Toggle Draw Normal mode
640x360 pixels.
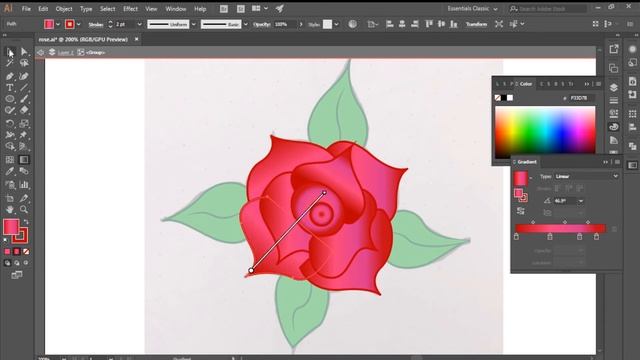[x=7, y=263]
